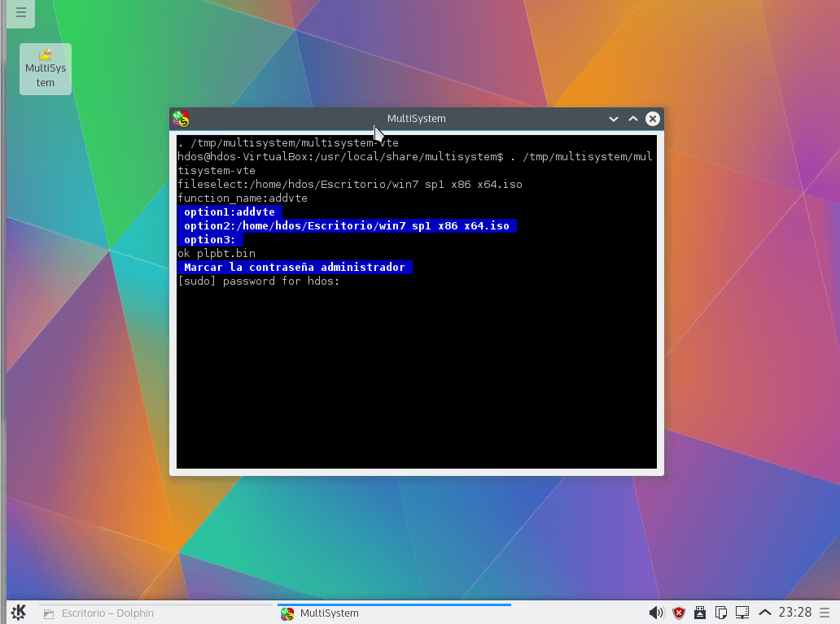Image resolution: width=840 pixels, height=624 pixels.
Task: Open the removable devices notifier tray icon
Action: pyautogui.click(x=700, y=613)
